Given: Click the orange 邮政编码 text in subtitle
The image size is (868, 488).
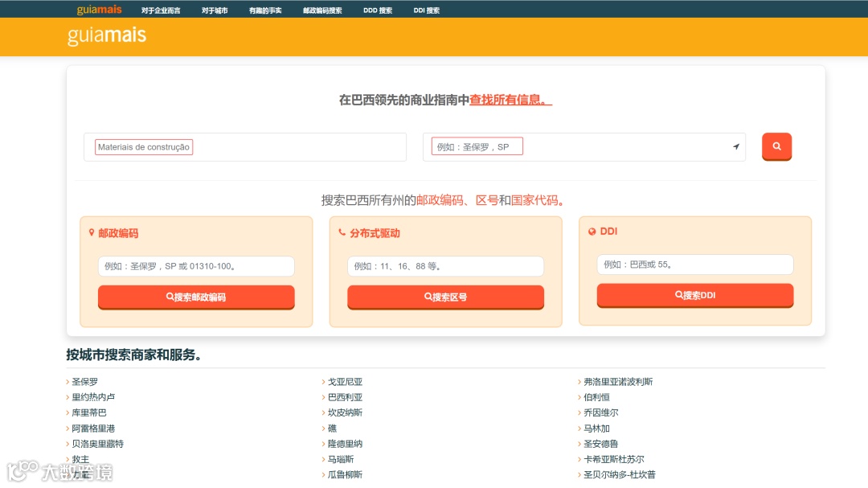Looking at the screenshot, I should 440,200.
